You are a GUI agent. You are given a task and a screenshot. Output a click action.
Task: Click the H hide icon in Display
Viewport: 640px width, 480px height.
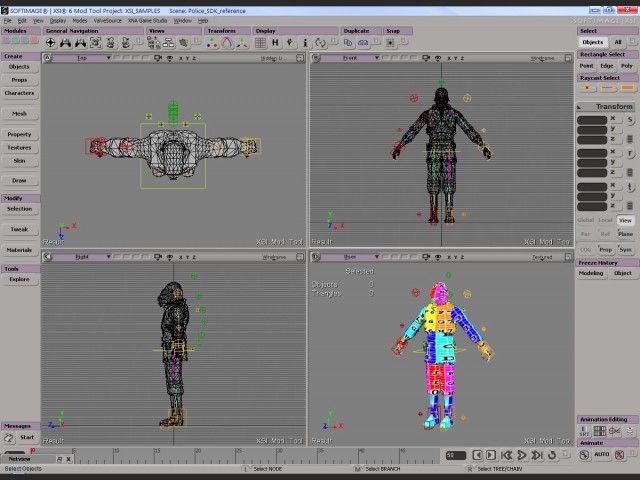coord(275,43)
